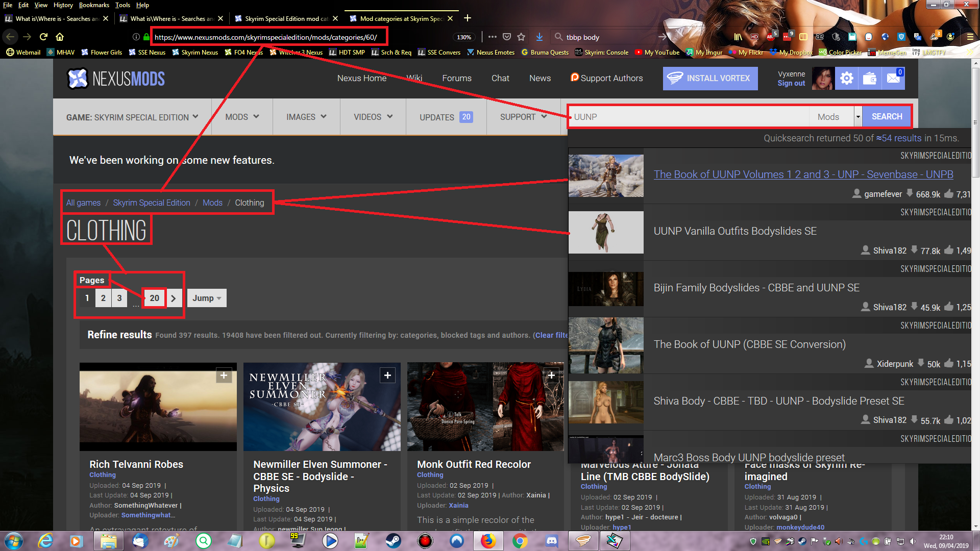Bookmark this page with the star icon
This screenshot has width=980, height=551.
click(521, 37)
